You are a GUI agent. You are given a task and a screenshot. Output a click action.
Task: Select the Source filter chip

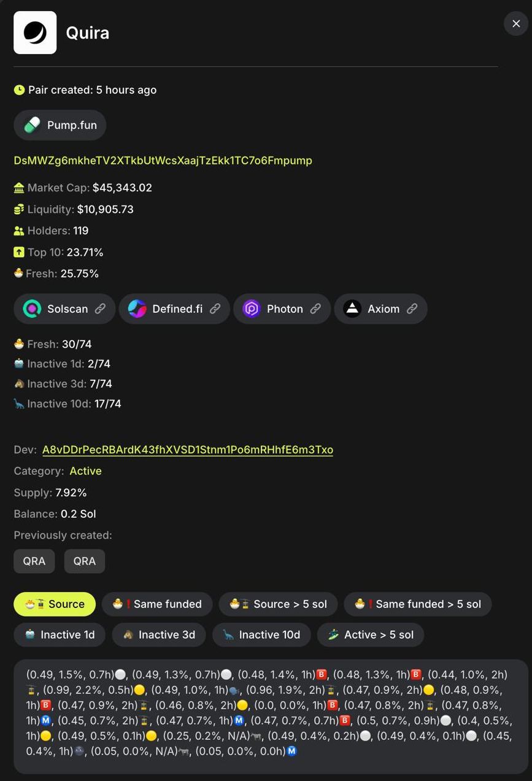click(55, 604)
